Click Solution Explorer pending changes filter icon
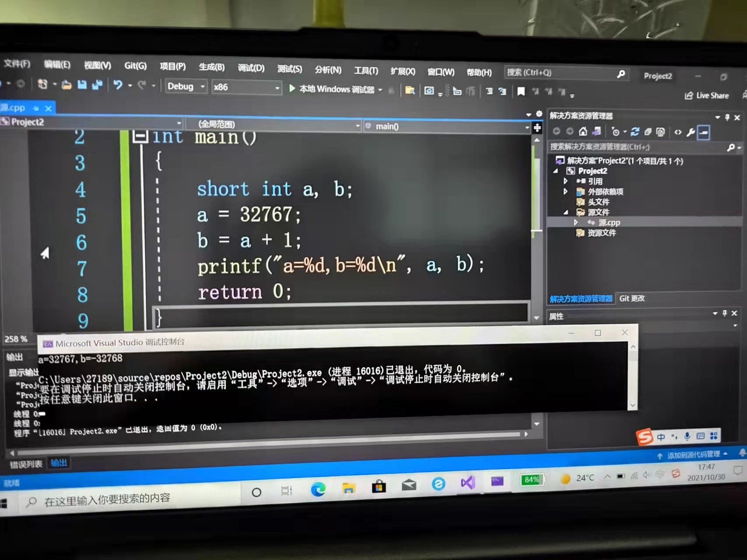Viewport: 747px width, 560px height. pos(616,132)
